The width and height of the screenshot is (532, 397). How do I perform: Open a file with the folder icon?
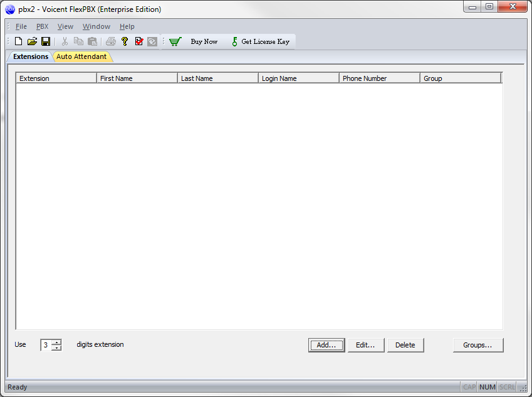(x=32, y=41)
